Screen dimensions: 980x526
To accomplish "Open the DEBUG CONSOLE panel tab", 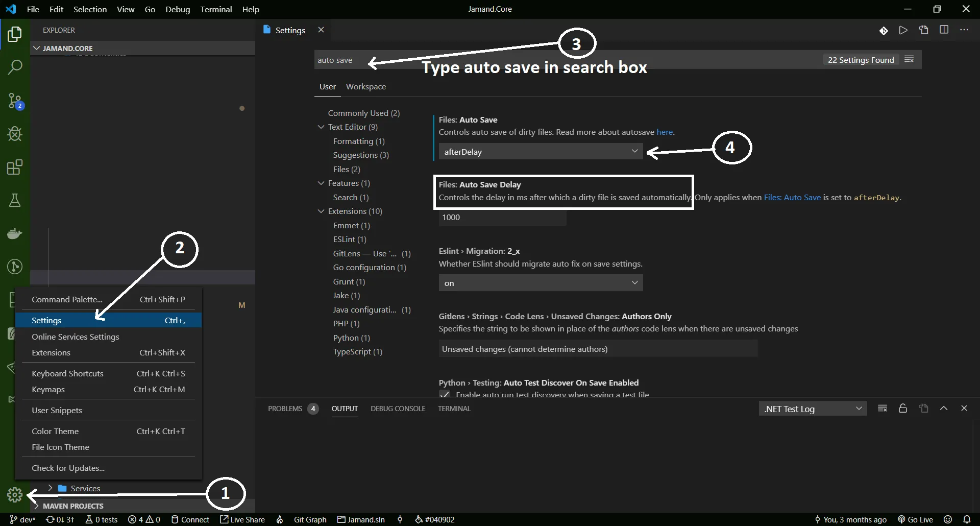I will [x=398, y=409].
